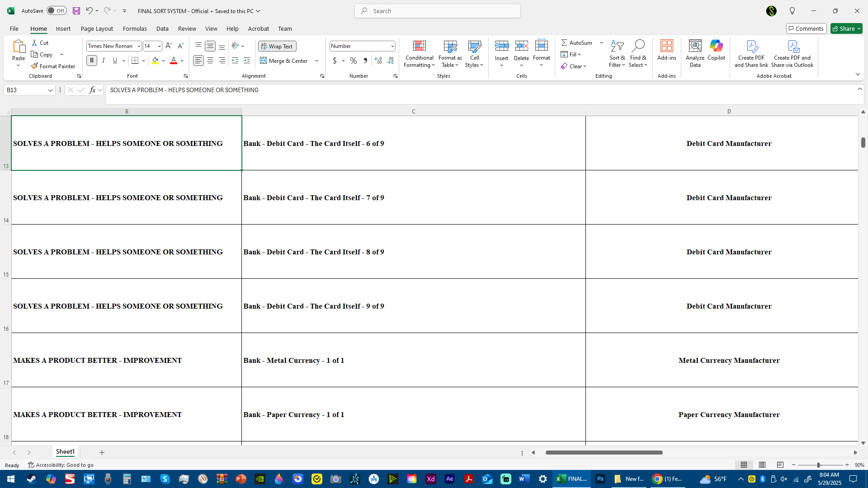
Task: Click Increase Font Size icon
Action: pyautogui.click(x=169, y=46)
